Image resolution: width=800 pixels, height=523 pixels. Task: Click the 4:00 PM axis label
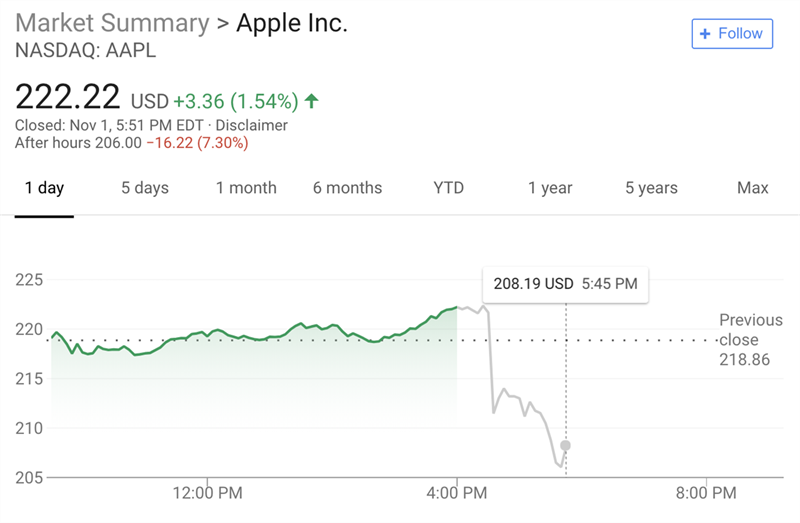tap(457, 493)
